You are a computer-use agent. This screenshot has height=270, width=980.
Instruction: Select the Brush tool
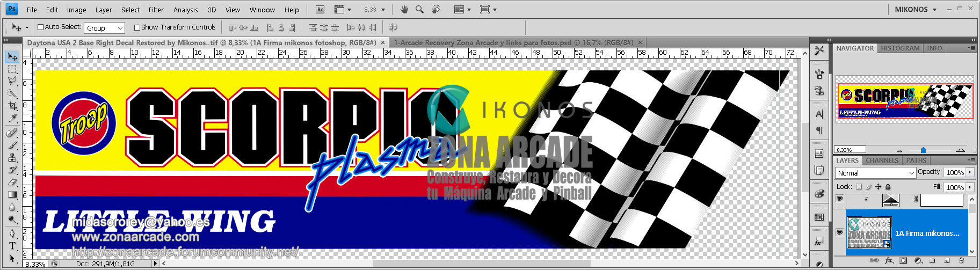(12, 145)
